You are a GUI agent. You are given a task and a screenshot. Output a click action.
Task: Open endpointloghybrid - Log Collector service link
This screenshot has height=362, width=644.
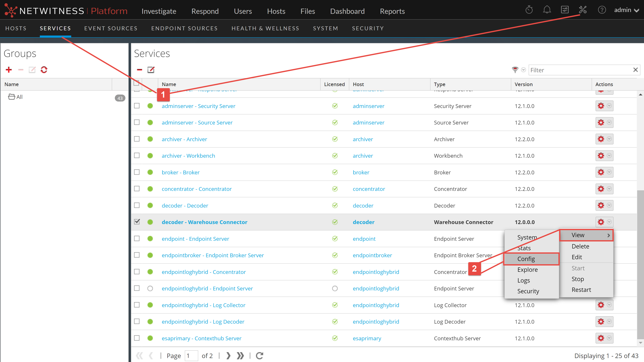tap(203, 305)
